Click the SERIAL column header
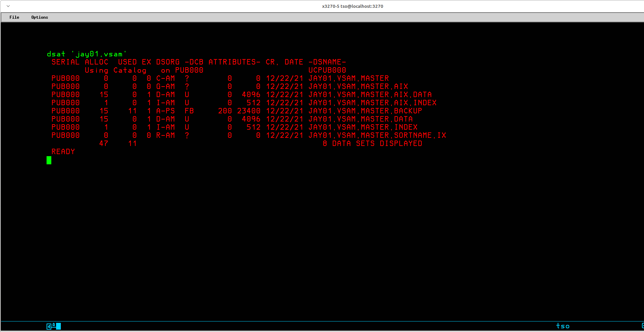 65,62
